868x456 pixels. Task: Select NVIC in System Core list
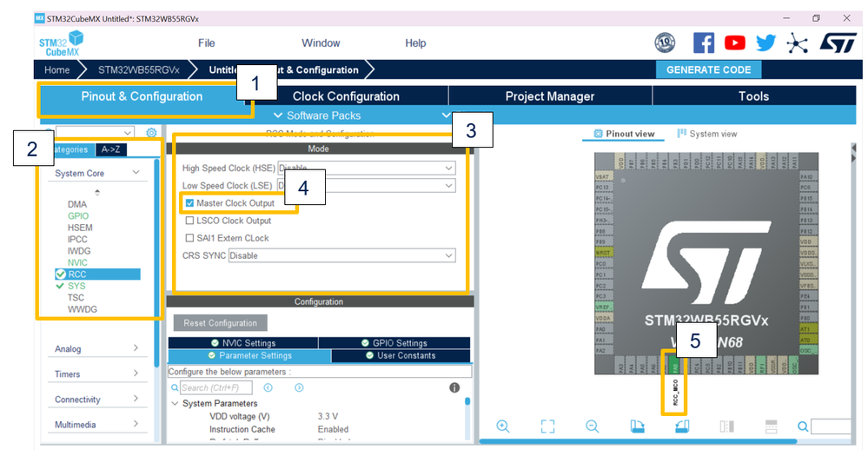77,262
